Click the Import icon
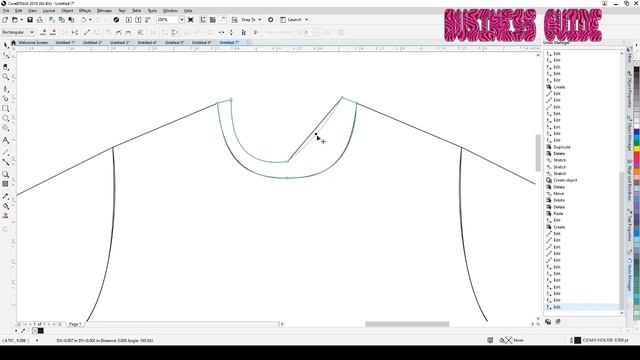This screenshot has width=640, height=360. [x=129, y=20]
